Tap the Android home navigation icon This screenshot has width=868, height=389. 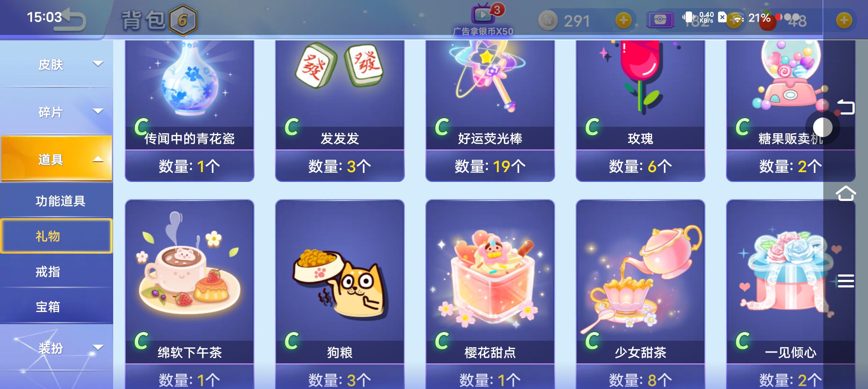pyautogui.click(x=846, y=193)
